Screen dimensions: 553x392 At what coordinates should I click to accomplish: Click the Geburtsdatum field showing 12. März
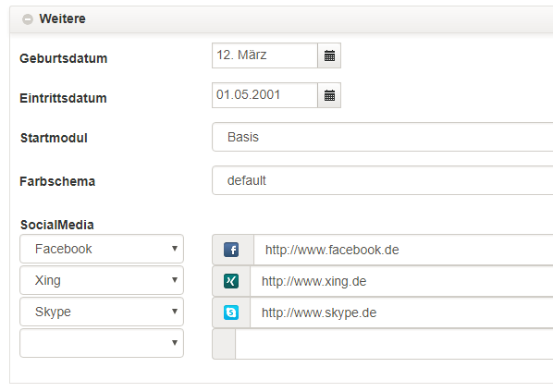[x=264, y=55]
